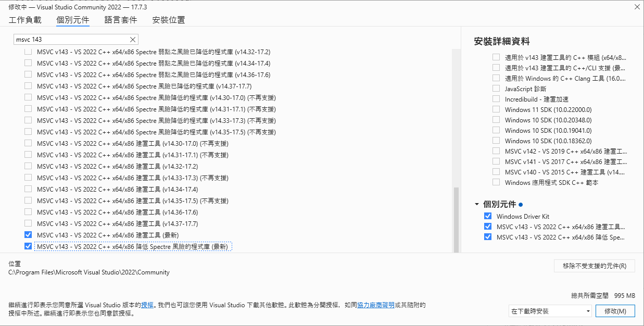Uncheck MSVC v143 降低 Spectre in details pane
This screenshot has width=644, height=326.
(488, 237)
